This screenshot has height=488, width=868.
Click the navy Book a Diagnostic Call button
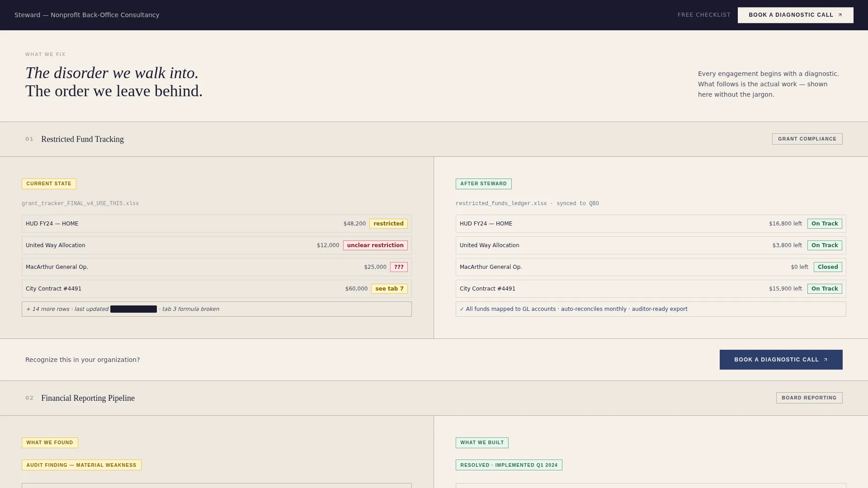781,360
